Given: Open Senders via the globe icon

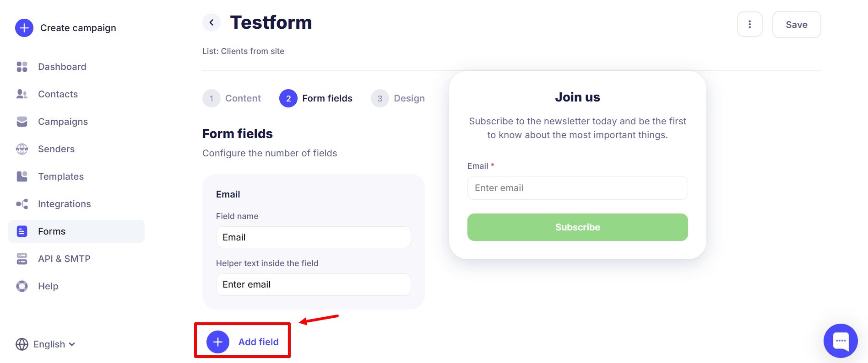Looking at the screenshot, I should (x=22, y=149).
